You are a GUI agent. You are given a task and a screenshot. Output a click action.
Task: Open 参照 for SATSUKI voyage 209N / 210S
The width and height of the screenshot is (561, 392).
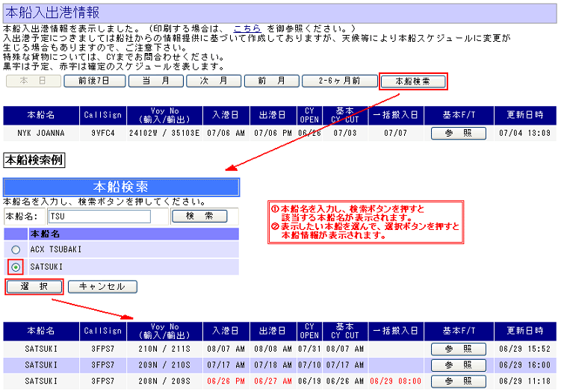(x=458, y=365)
